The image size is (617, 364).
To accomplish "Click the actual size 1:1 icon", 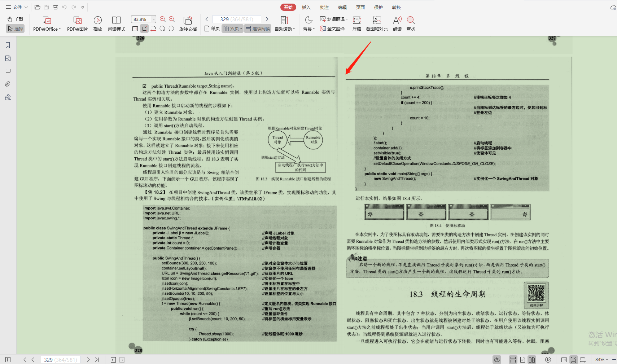I will pos(135,28).
